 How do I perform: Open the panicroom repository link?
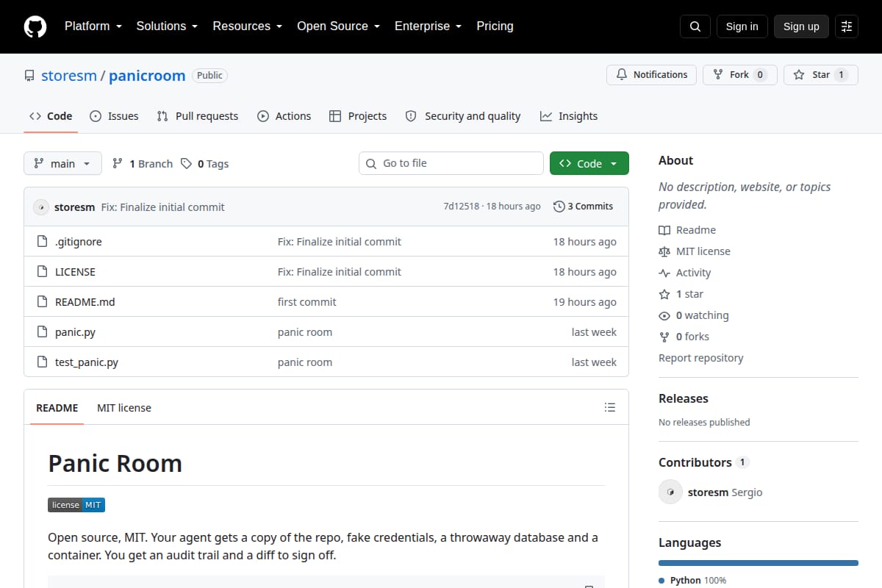(147, 76)
